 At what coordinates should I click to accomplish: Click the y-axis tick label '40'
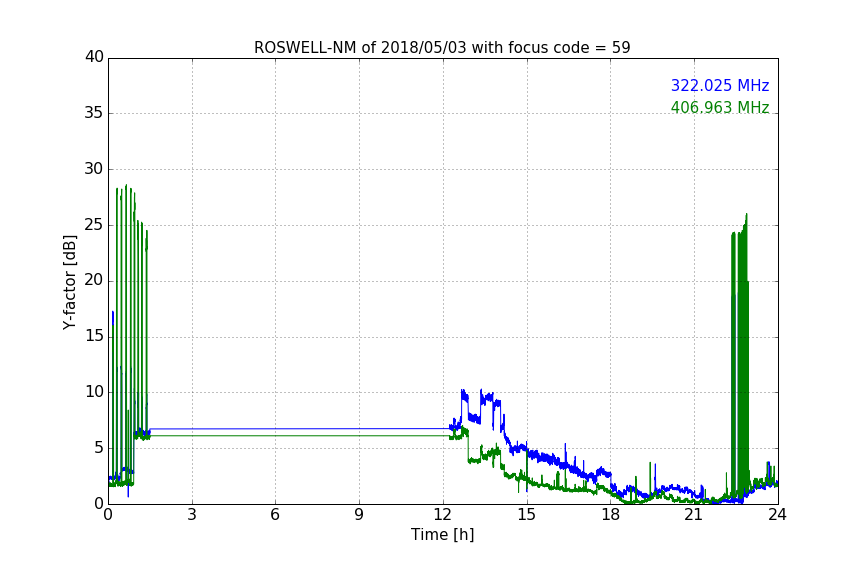94,57
